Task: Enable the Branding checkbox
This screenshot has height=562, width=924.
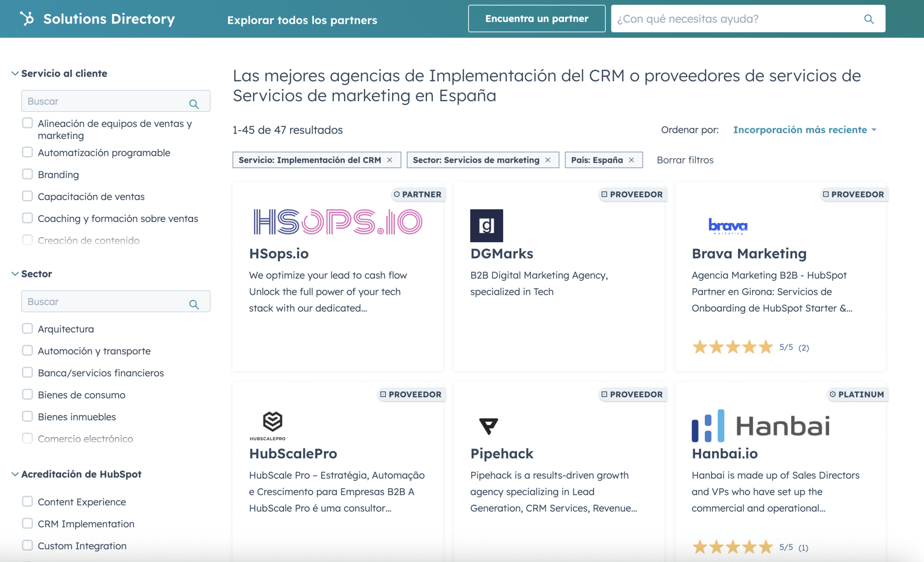Action: (27, 174)
